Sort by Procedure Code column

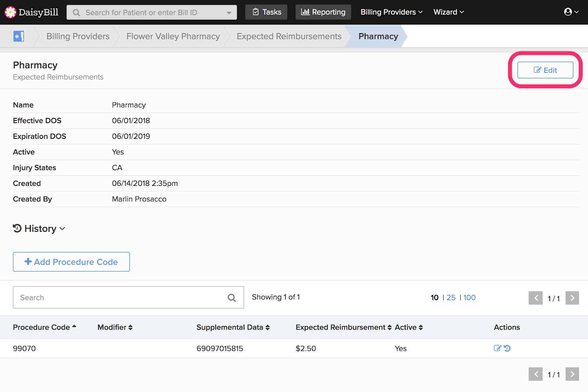(x=44, y=327)
